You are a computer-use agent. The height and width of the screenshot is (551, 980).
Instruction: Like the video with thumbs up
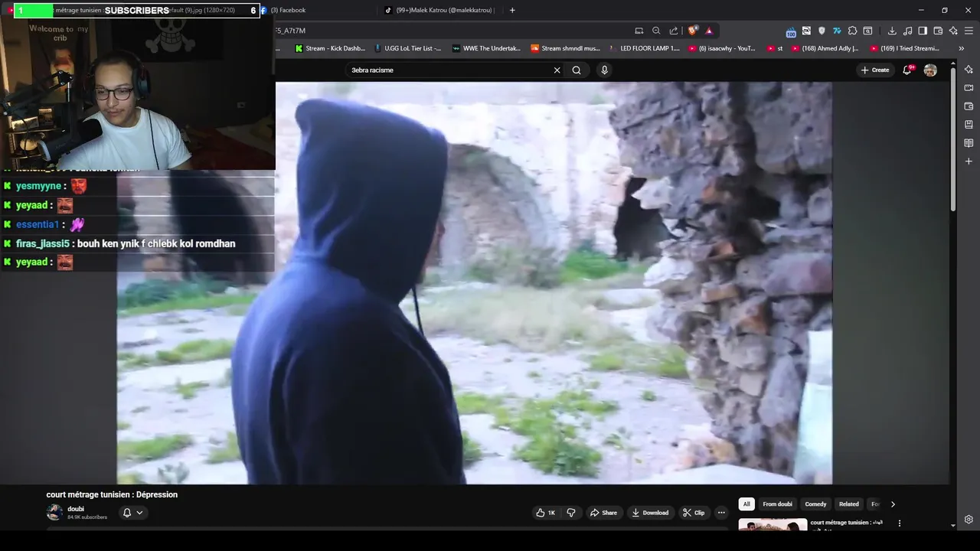[546, 513]
